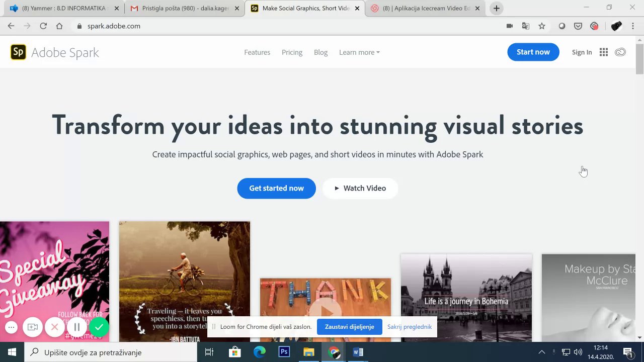
Task: Click the Sign In link
Action: [x=582, y=52]
